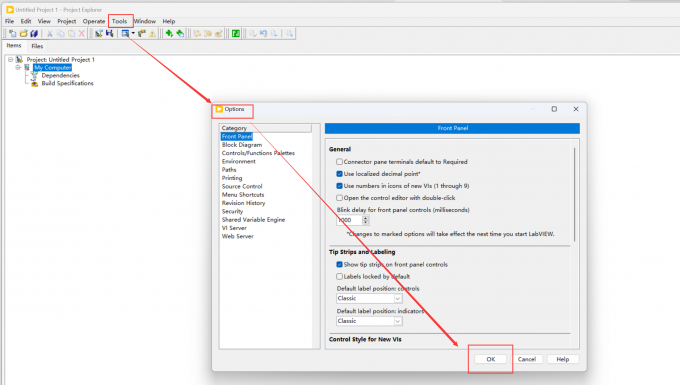Open Filter Project View dropdown arrow
680x385 pixels.
click(x=133, y=33)
